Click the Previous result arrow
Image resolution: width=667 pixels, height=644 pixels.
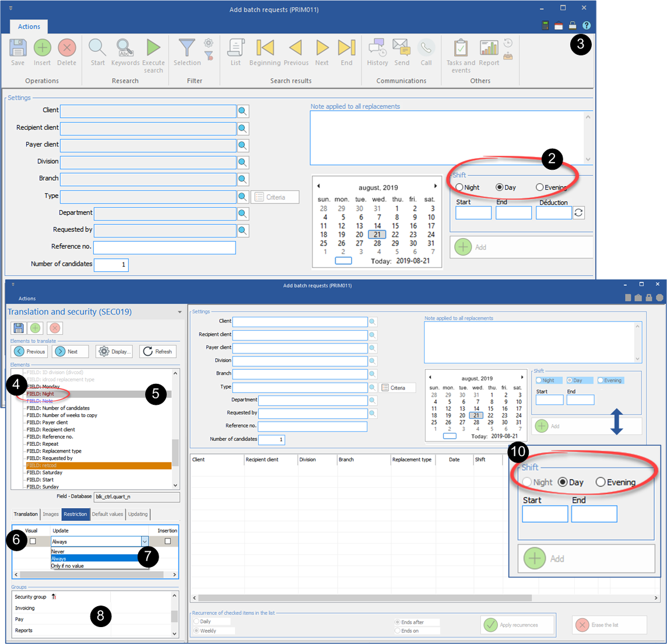tap(296, 48)
